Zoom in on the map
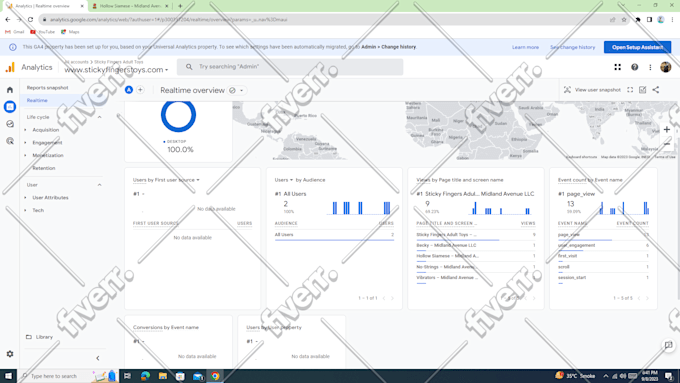This screenshot has width=680, height=383. coord(667,129)
